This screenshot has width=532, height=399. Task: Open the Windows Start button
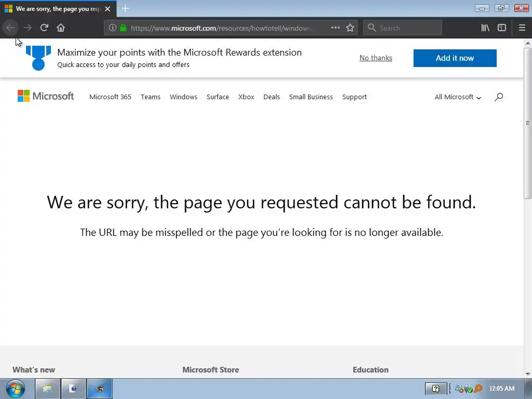coord(15,389)
